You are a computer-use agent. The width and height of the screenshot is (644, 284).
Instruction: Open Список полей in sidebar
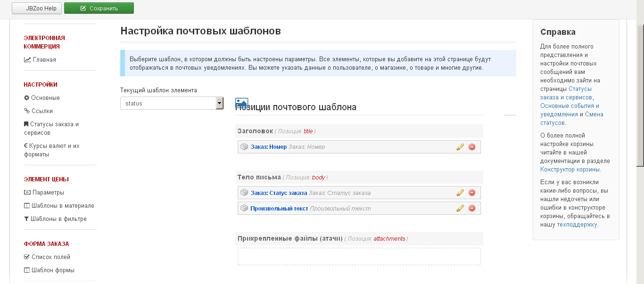coord(50,257)
